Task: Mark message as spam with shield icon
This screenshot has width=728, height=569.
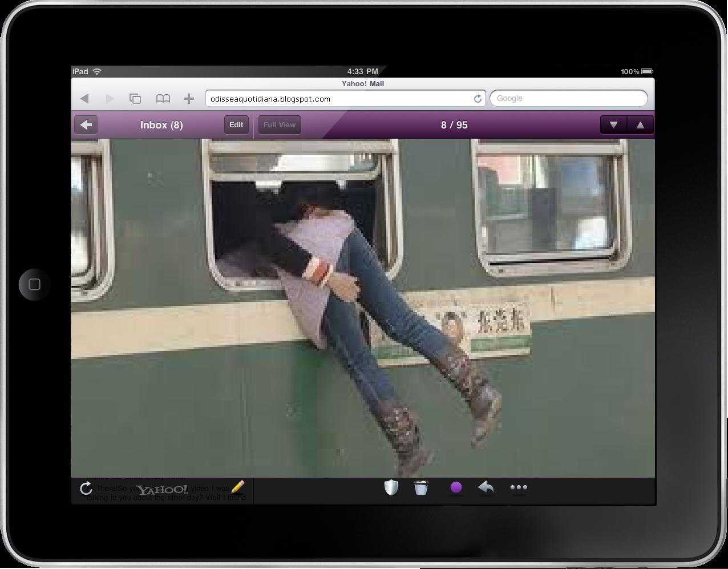Action: click(x=391, y=488)
